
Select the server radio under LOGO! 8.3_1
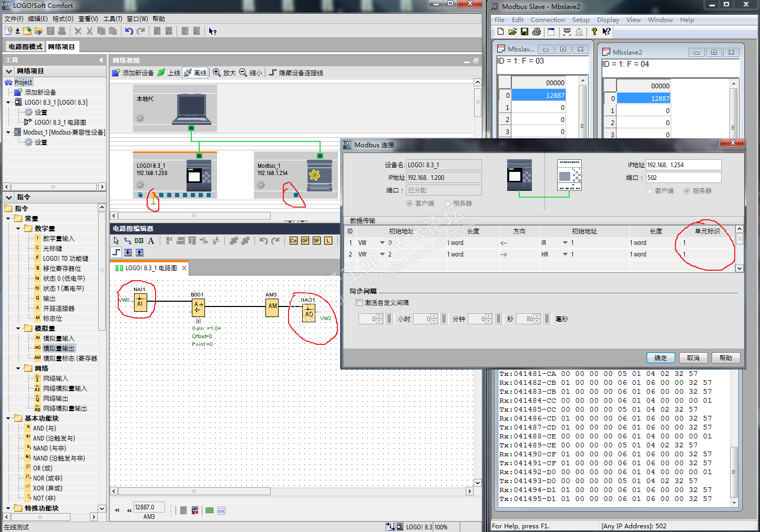point(447,203)
